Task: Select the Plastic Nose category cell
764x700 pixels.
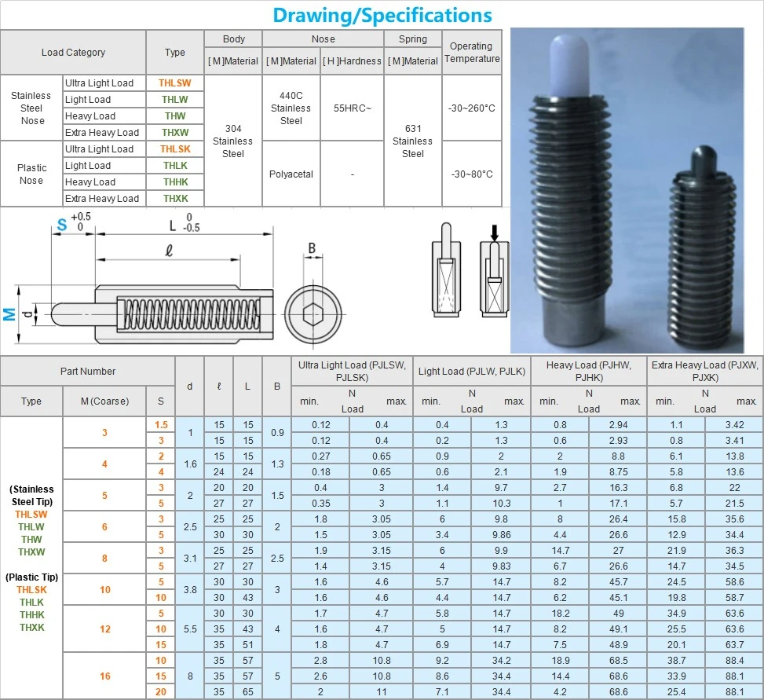Action: tap(31, 174)
